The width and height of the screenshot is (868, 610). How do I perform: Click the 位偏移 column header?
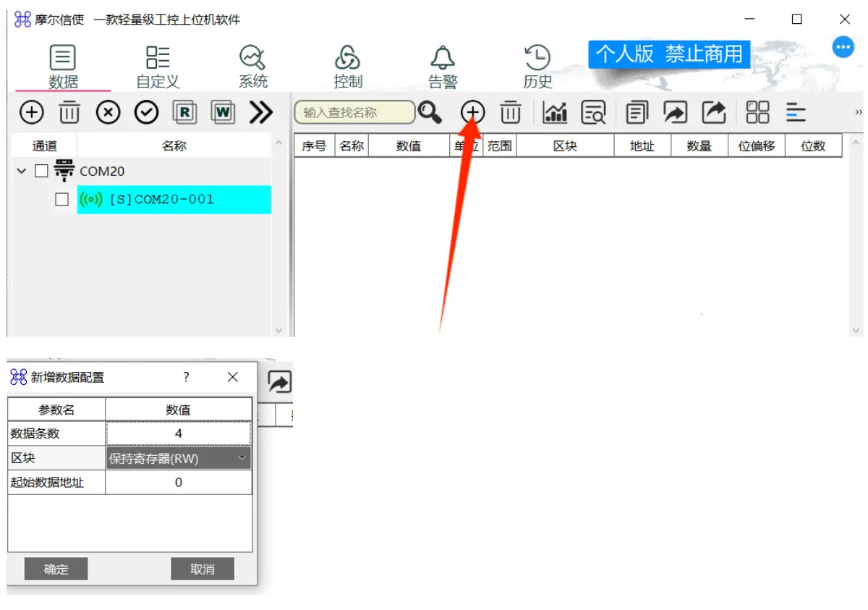tap(757, 145)
